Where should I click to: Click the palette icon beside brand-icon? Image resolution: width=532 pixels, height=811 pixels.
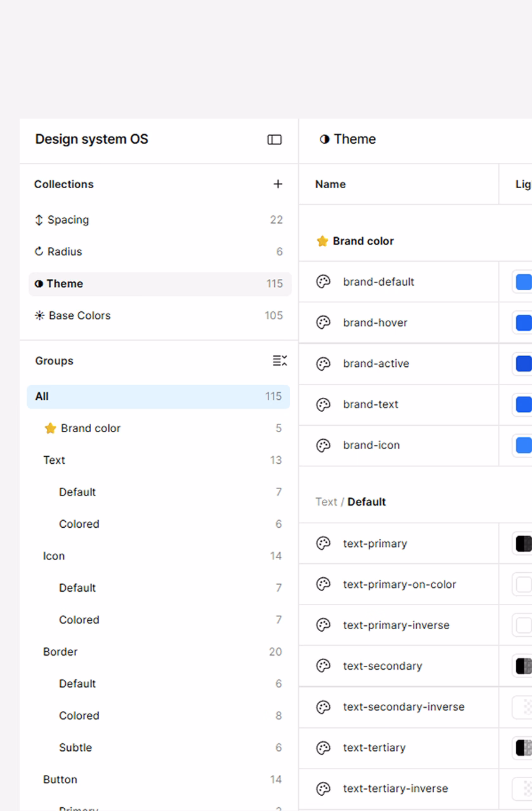click(323, 445)
